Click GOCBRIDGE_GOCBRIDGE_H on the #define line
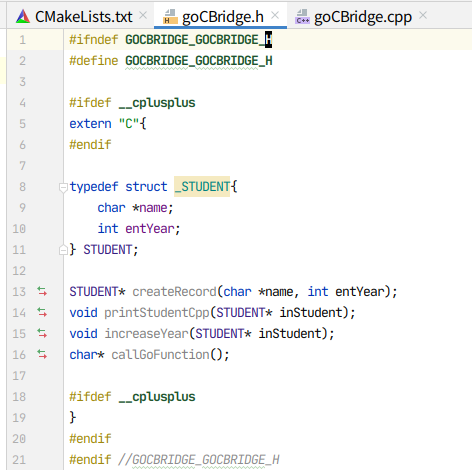This screenshot has height=470, width=472. click(199, 61)
